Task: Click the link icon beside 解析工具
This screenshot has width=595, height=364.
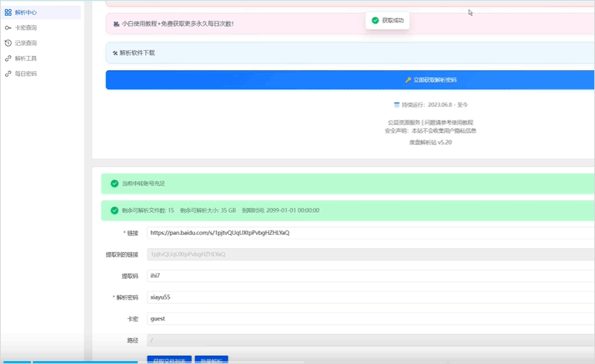Action: [8, 58]
